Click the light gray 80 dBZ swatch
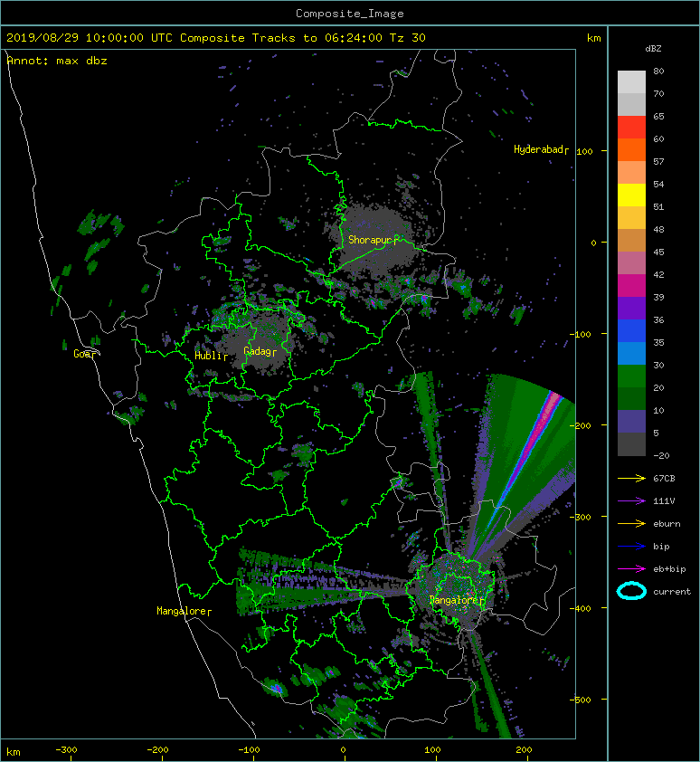Screen dimensions: 700x762 coord(631,81)
